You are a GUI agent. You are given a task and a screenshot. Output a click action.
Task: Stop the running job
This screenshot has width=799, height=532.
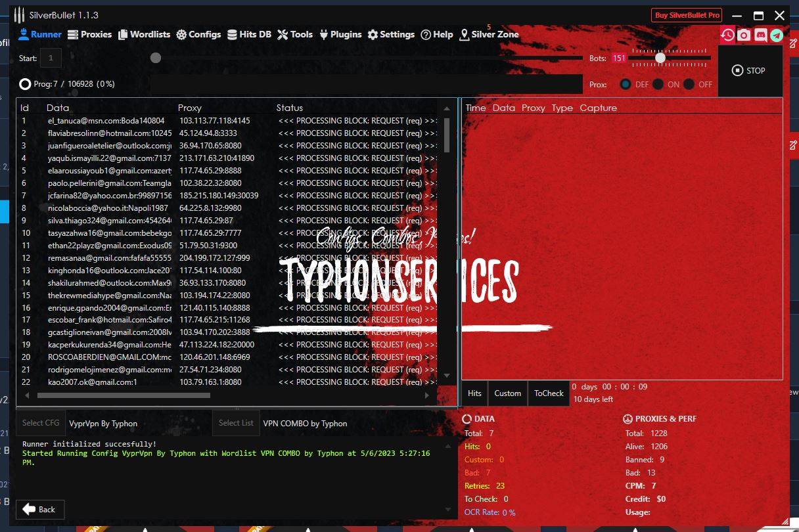(x=749, y=70)
